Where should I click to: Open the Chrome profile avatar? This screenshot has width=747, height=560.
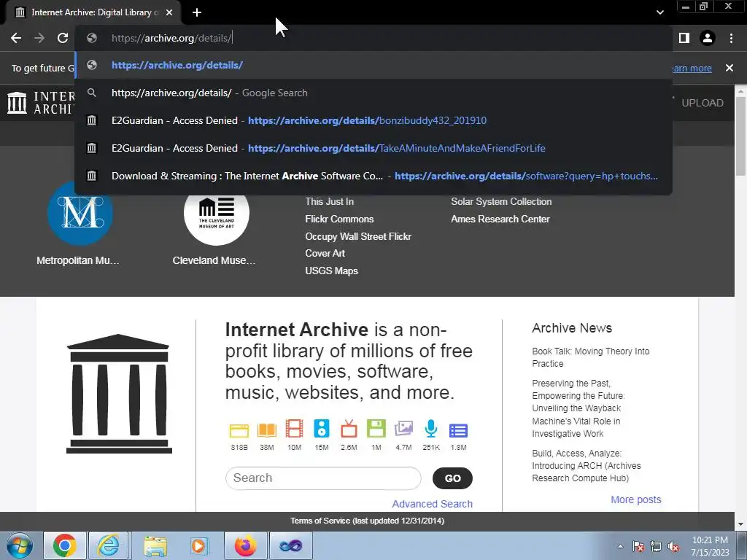coord(708,38)
